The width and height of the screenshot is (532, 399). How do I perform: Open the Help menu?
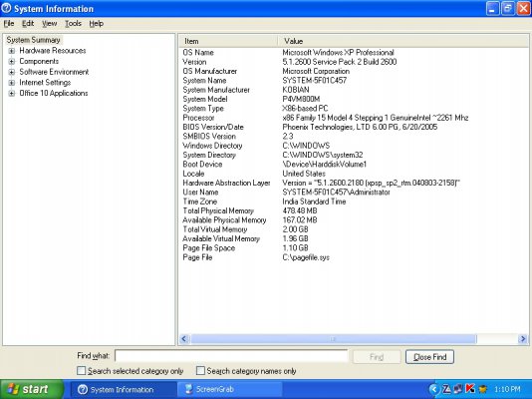(x=97, y=23)
